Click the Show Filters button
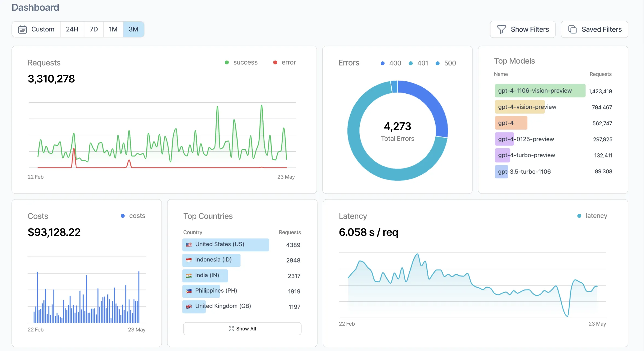 click(522, 29)
